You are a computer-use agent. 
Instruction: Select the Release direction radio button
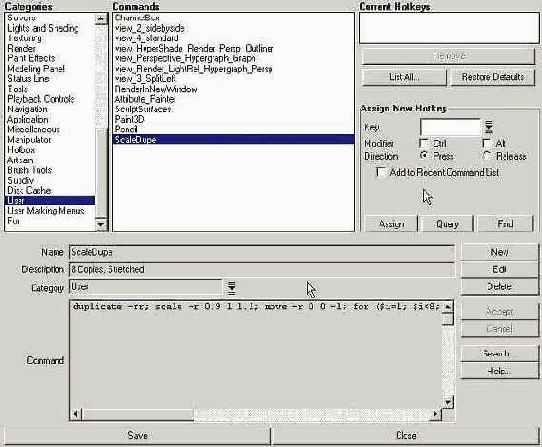pos(487,156)
